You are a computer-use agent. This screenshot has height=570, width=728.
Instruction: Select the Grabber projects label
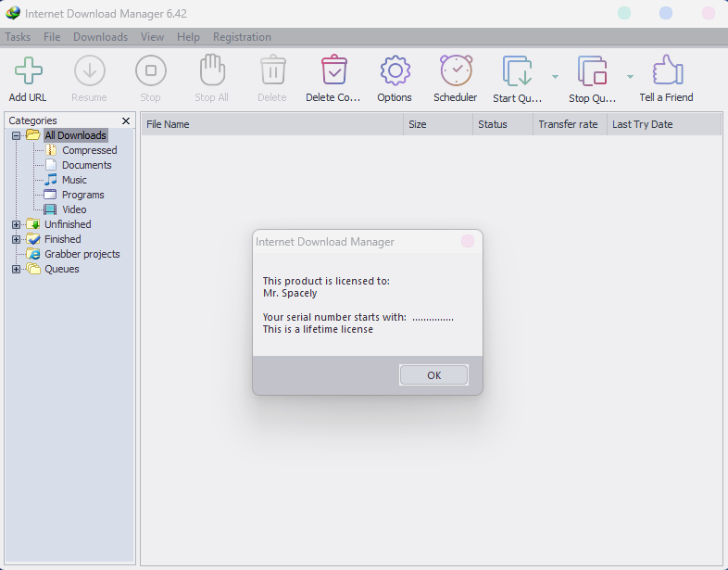82,254
